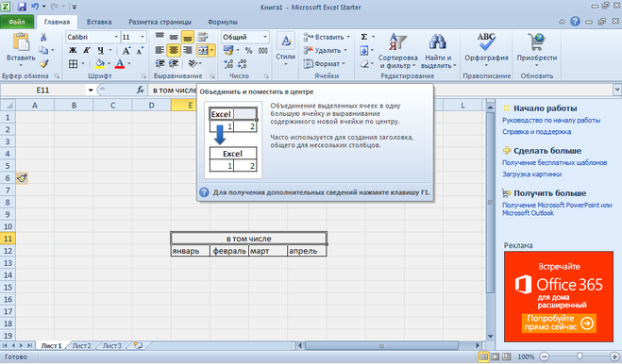Click the zoom slider handle

pos(580,356)
